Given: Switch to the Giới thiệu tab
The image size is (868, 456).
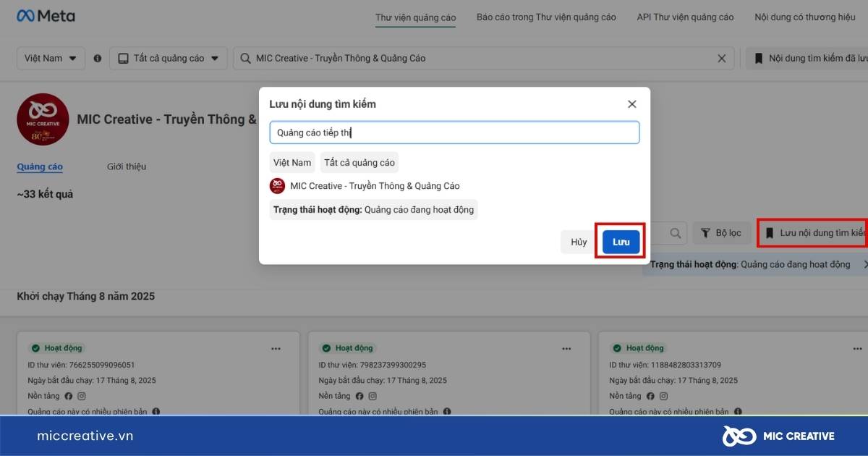Looking at the screenshot, I should (x=127, y=166).
